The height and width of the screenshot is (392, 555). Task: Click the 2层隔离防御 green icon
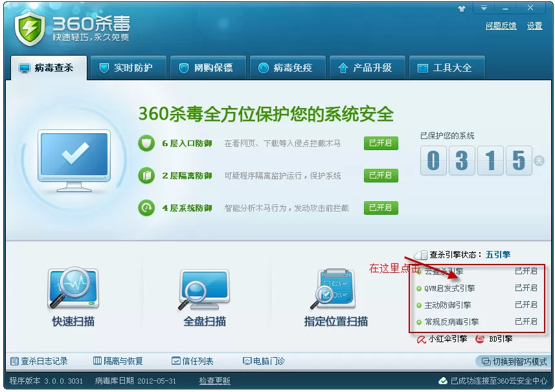click(146, 175)
